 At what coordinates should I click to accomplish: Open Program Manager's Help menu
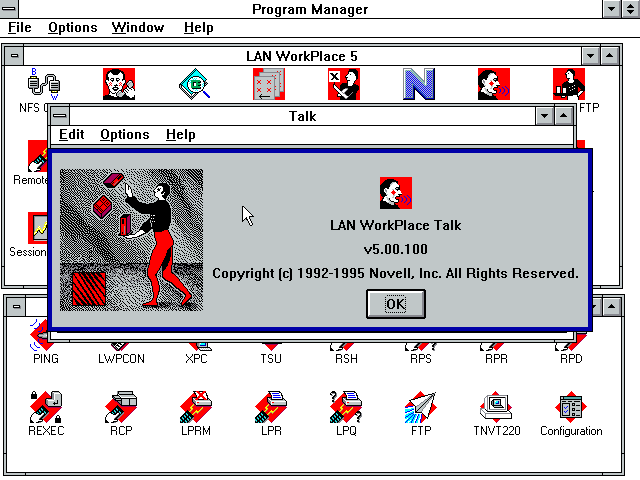[198, 27]
